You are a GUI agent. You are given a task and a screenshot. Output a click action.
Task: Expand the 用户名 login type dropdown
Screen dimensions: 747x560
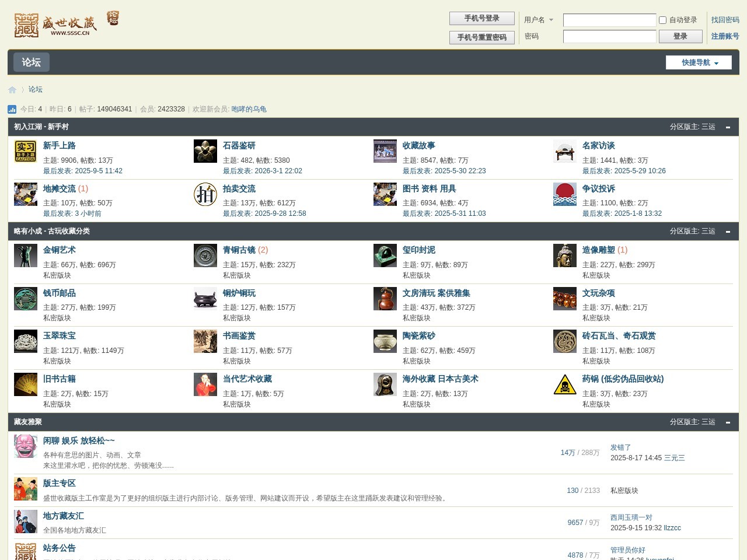(550, 20)
